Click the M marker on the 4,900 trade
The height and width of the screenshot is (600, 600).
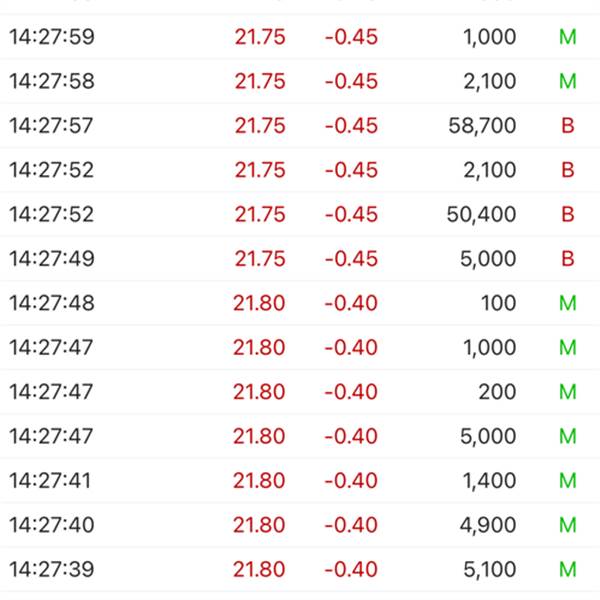(x=567, y=525)
